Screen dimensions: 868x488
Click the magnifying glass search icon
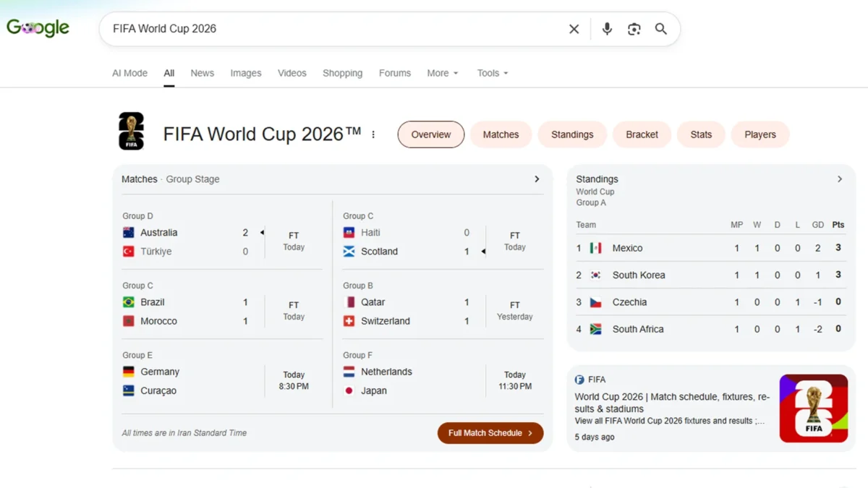point(661,29)
